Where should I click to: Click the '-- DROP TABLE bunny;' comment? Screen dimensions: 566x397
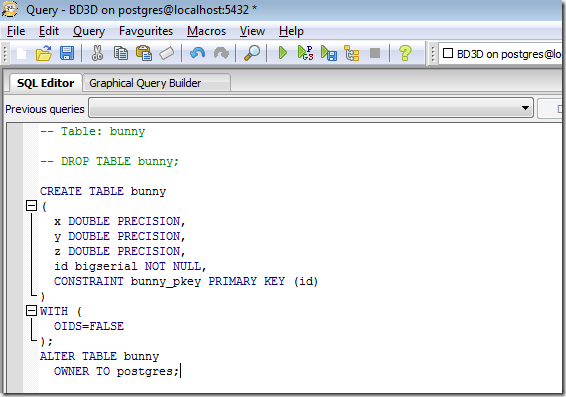[x=109, y=161]
